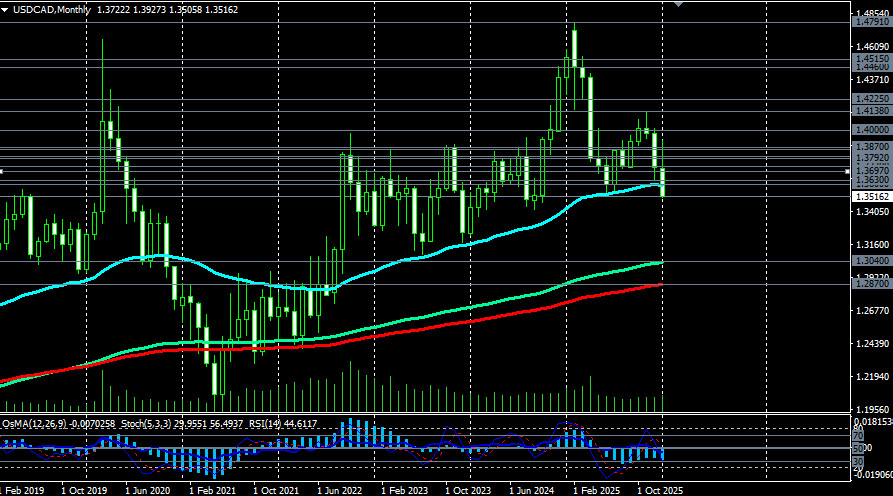Click the small white marker at right chart edge

(x=847, y=172)
